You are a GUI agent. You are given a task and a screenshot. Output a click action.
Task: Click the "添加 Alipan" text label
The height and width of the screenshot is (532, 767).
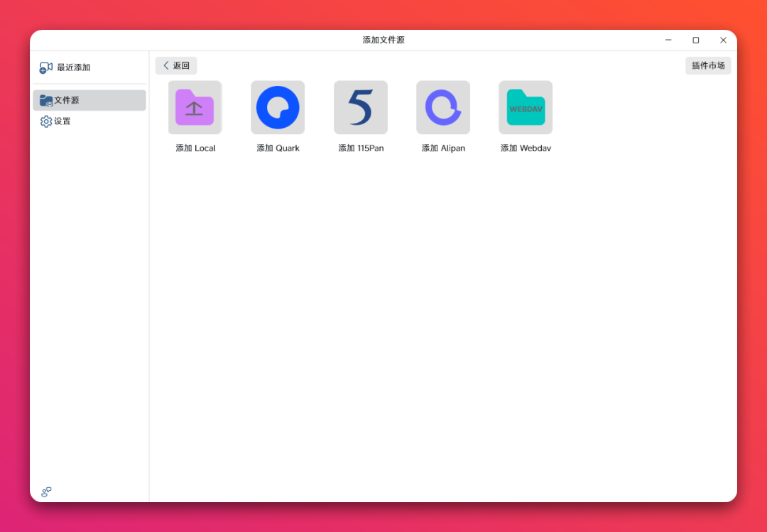click(x=443, y=148)
